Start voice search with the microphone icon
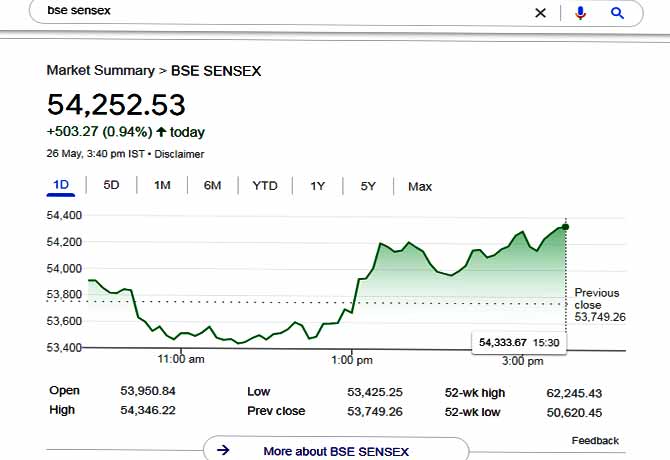This screenshot has width=670, height=460. [x=580, y=13]
